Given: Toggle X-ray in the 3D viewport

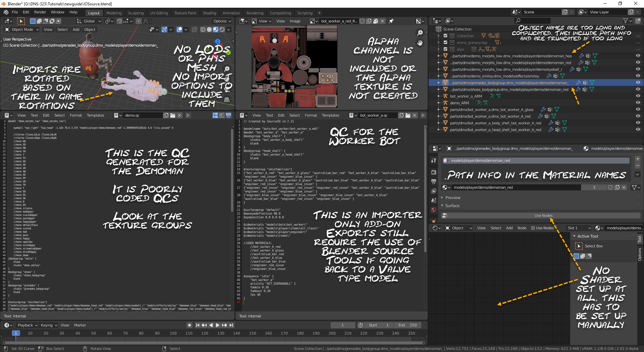Looking at the screenshot, I should [x=194, y=30].
